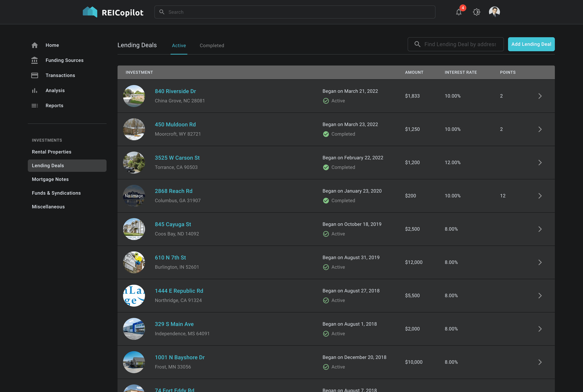
Task: Switch to the Completed tab
Action: pos(212,45)
